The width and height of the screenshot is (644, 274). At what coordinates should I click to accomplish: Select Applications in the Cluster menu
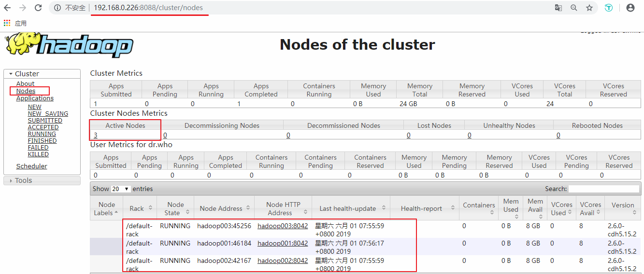pos(35,98)
